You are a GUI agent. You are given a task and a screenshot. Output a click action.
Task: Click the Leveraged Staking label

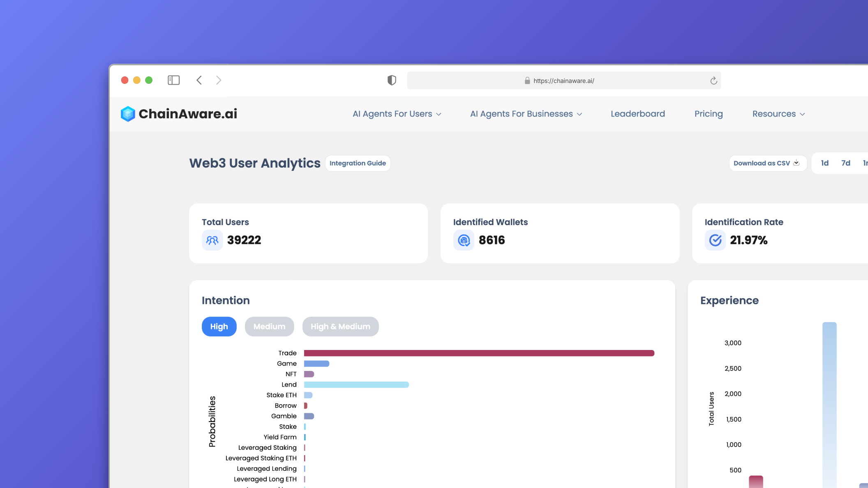267,448
